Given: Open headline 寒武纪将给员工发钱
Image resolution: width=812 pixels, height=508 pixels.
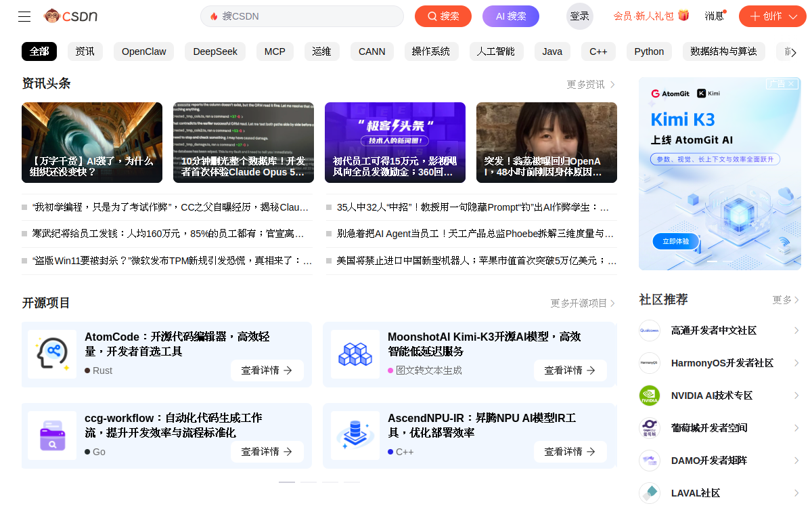Looking at the screenshot, I should click(169, 234).
